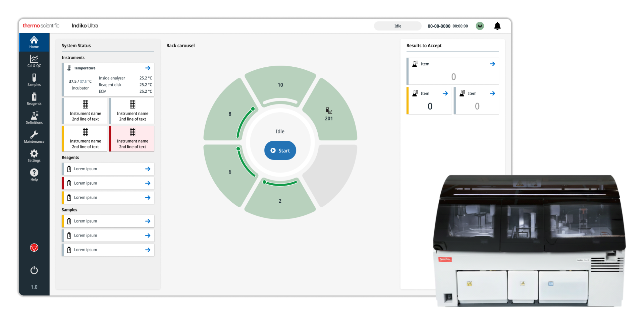Click the version number 1.0 in the sidebar
This screenshot has height=323, width=644.
tap(34, 287)
